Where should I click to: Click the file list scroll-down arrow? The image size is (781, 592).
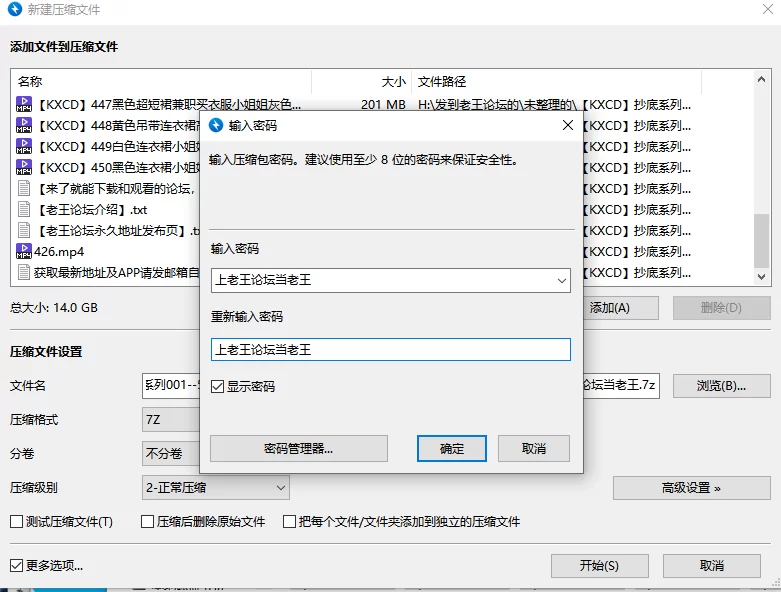coord(761,276)
